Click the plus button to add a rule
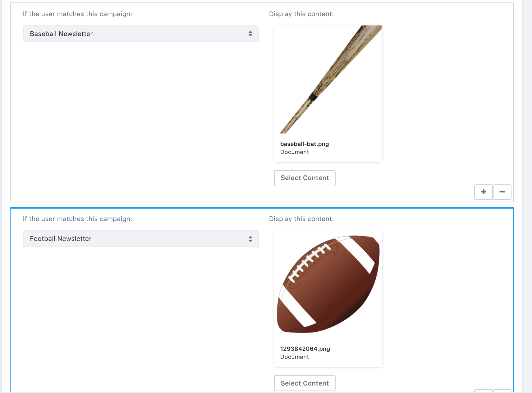 click(x=483, y=192)
